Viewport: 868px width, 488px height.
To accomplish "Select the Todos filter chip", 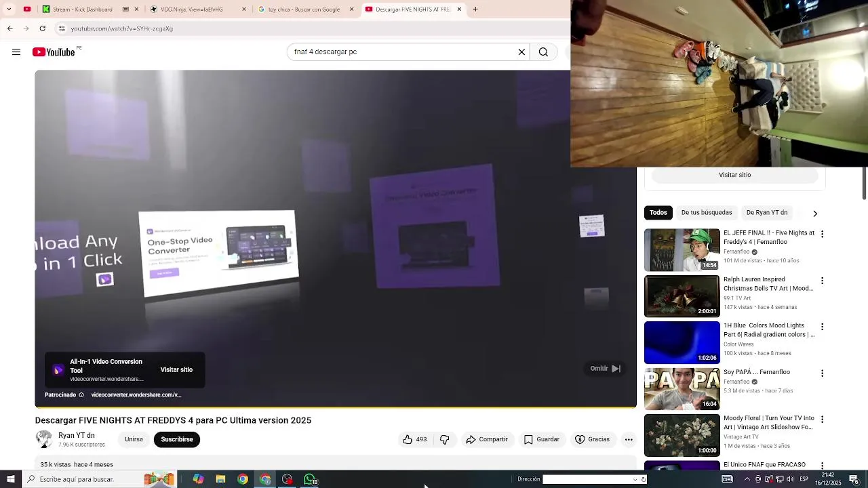I will 658,213.
